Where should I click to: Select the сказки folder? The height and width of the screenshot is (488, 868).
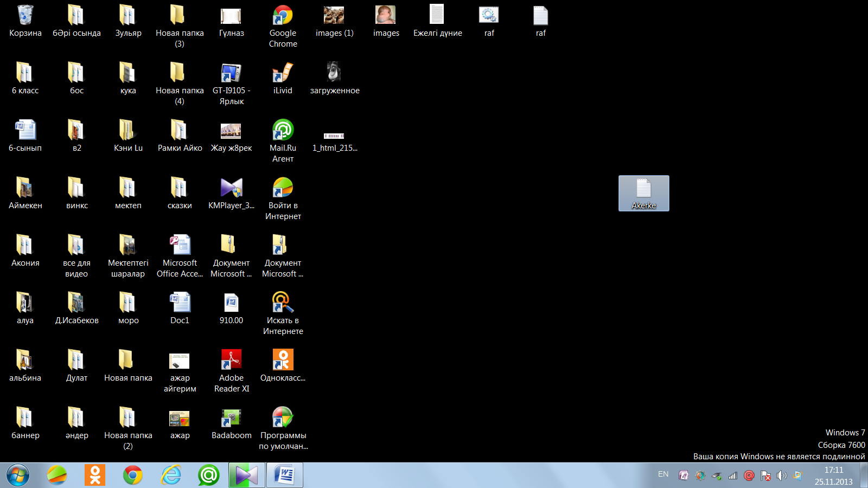coord(180,194)
